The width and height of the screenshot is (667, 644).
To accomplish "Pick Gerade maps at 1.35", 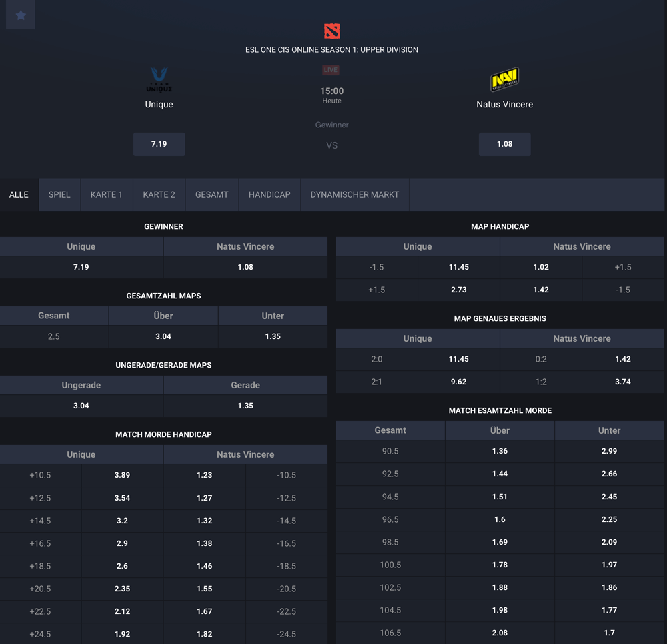I will tap(245, 406).
